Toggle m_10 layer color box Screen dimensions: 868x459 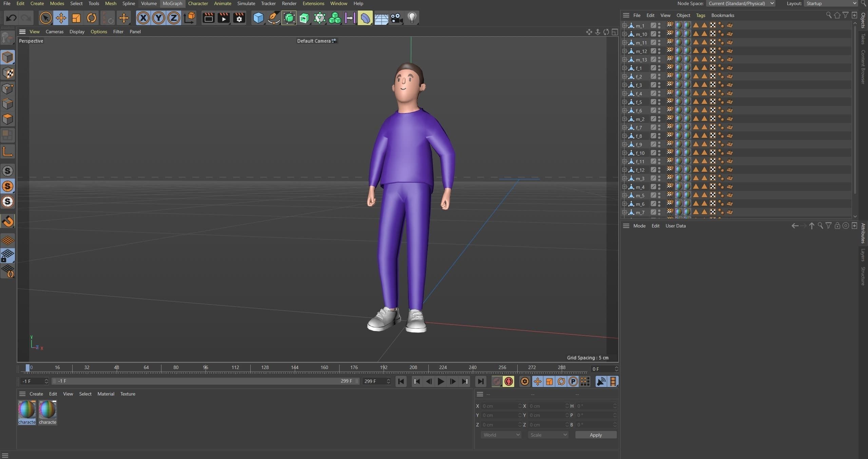(x=653, y=34)
